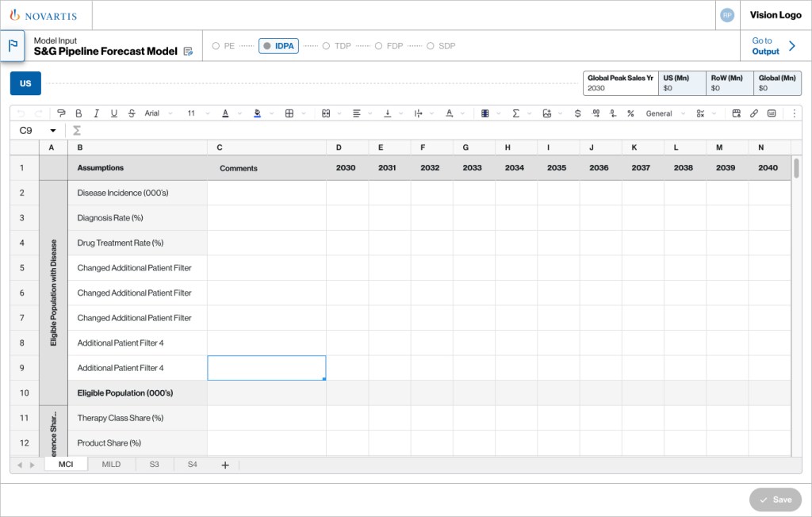This screenshot has width=812, height=517.
Task: Click the insert link icon
Action: coord(754,113)
